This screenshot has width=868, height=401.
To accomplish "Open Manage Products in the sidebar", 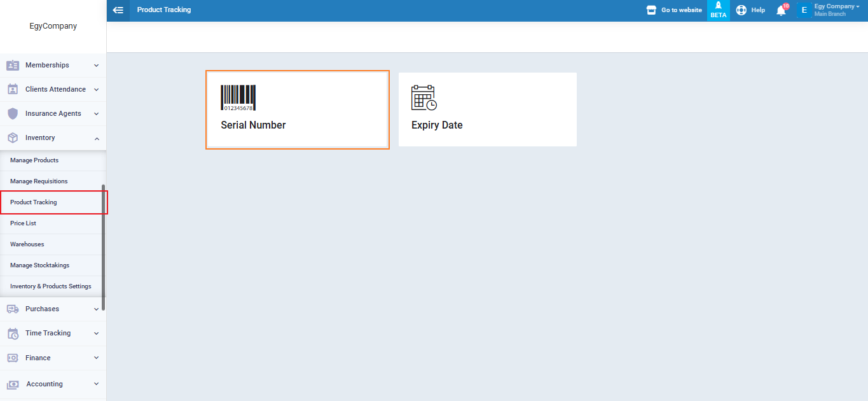I will (x=34, y=160).
